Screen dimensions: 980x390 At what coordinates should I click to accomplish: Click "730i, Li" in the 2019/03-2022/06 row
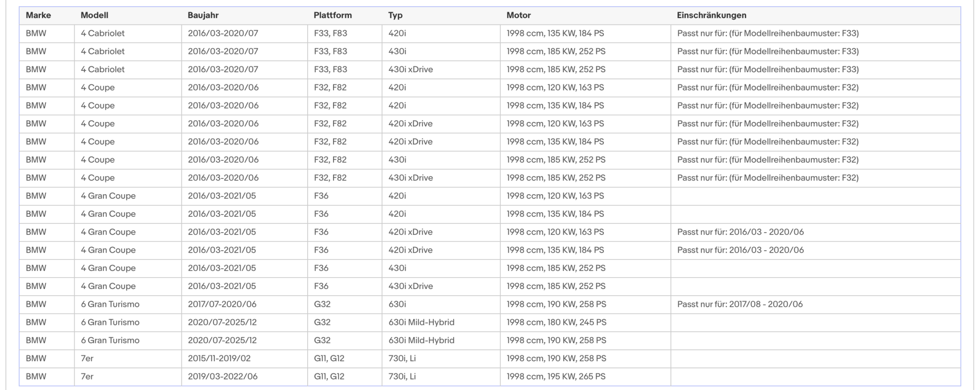pos(402,377)
